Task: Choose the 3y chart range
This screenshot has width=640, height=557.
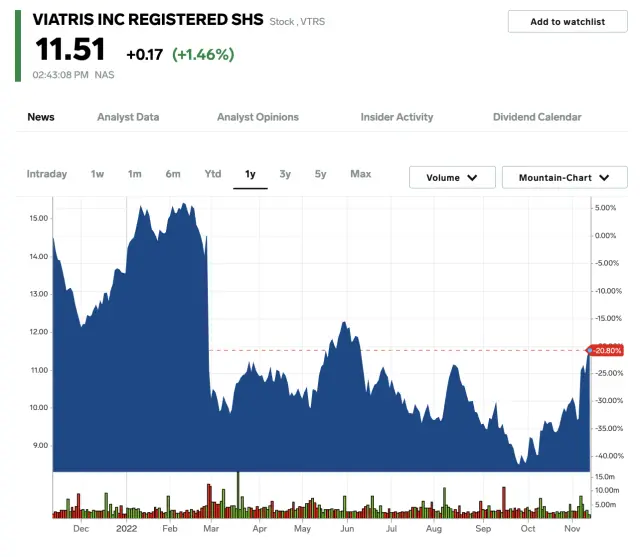Action: (285, 174)
